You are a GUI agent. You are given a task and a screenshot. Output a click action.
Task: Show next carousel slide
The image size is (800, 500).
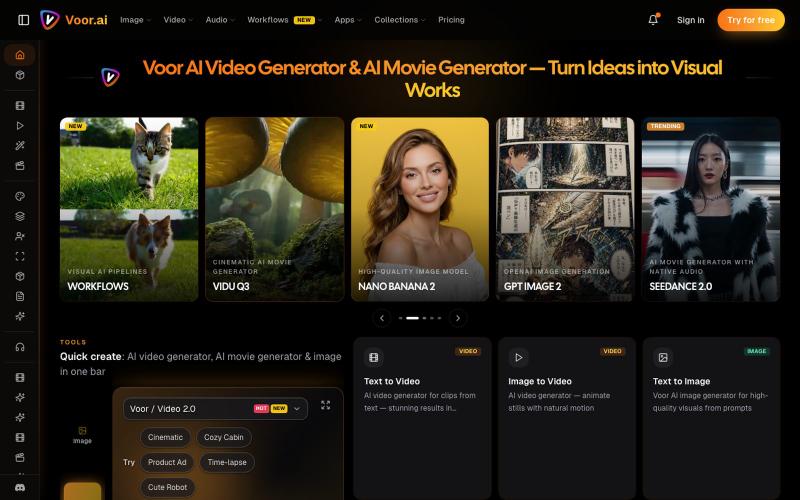pyautogui.click(x=458, y=318)
